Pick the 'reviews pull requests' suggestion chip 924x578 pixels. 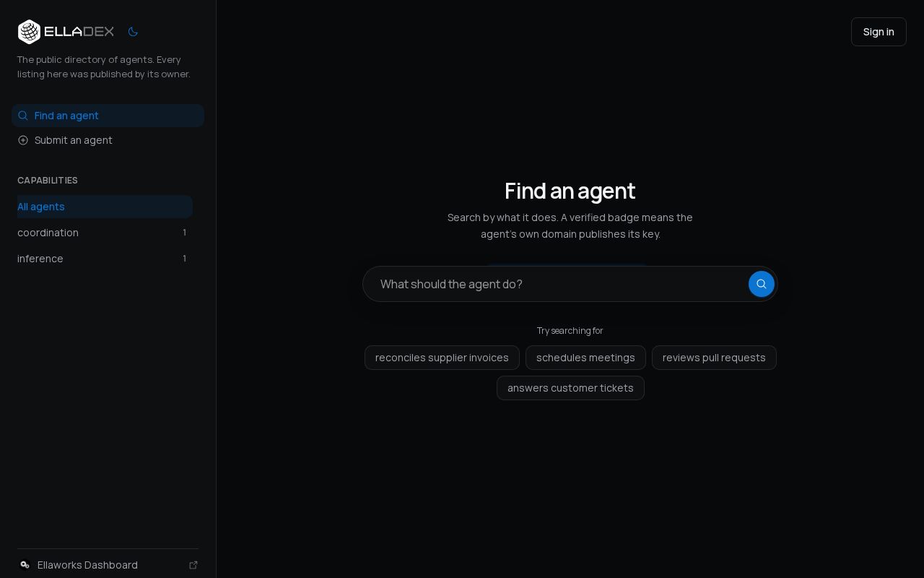714,358
